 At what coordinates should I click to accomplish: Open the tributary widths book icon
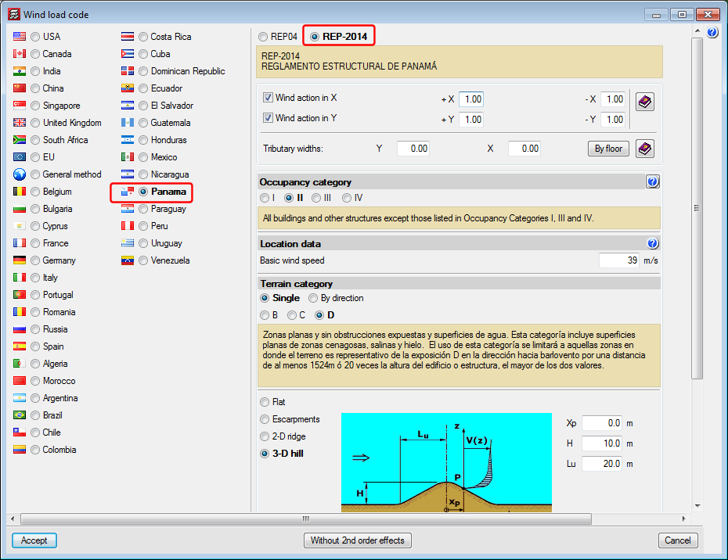(644, 149)
